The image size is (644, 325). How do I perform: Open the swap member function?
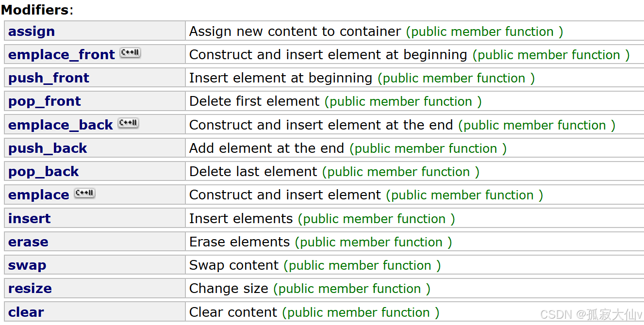pos(27,265)
